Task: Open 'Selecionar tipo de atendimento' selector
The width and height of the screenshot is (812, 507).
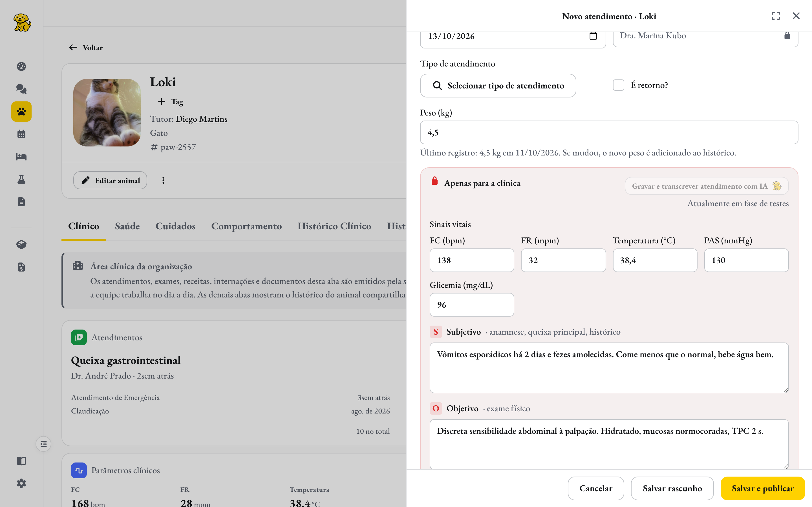Action: pos(498,86)
